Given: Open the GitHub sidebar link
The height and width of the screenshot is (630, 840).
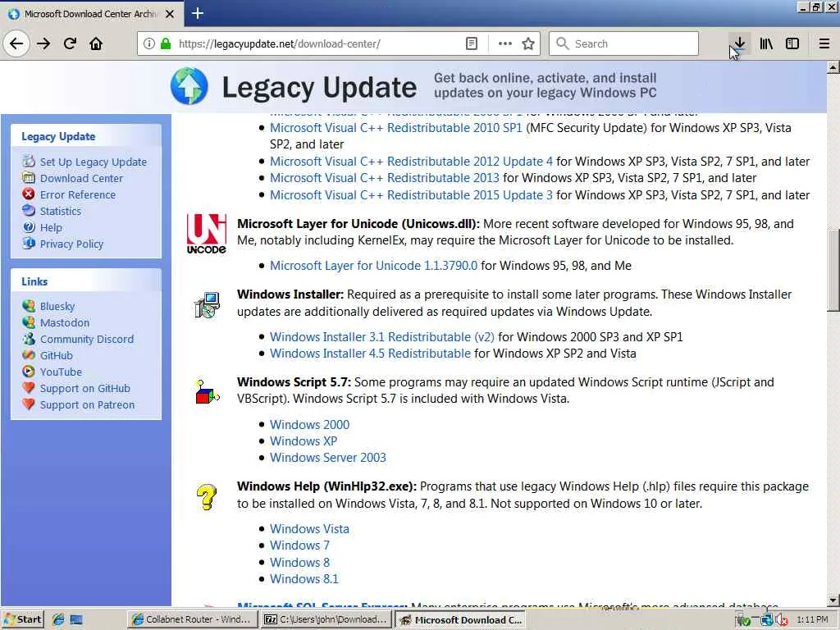Looking at the screenshot, I should 57,355.
